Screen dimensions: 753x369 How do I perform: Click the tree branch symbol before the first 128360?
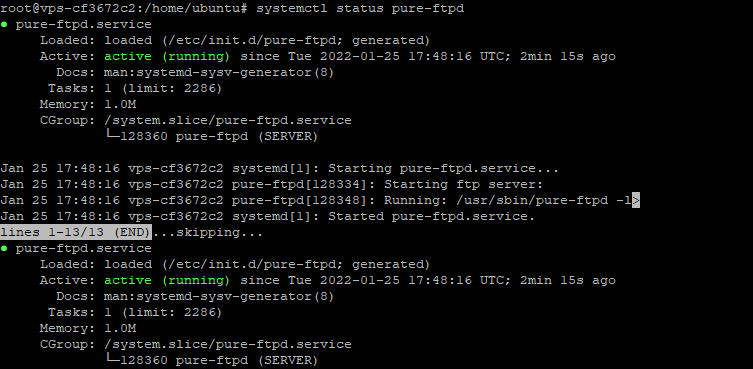coord(112,136)
